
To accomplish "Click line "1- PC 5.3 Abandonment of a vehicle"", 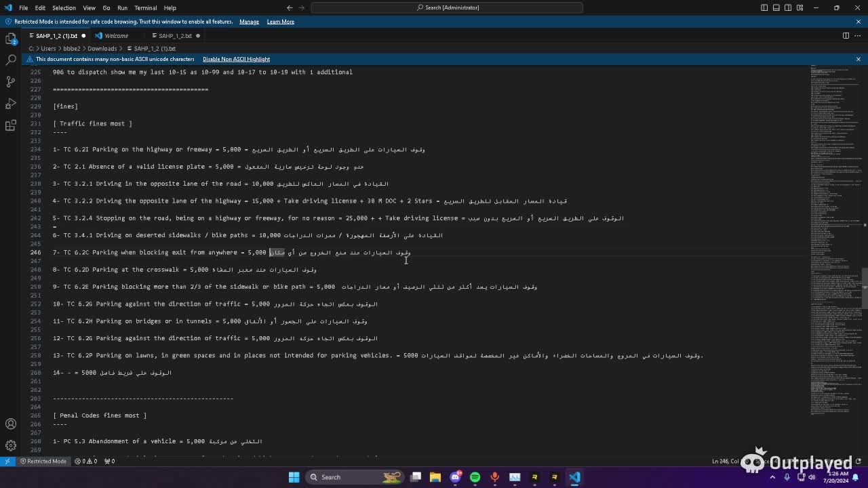I will (157, 441).
